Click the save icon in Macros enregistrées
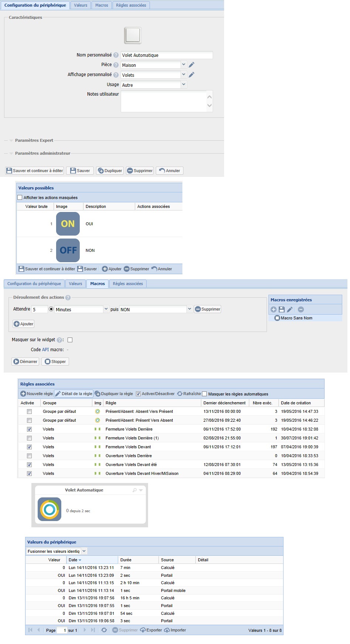The height and width of the screenshot is (644, 350). 282,309
